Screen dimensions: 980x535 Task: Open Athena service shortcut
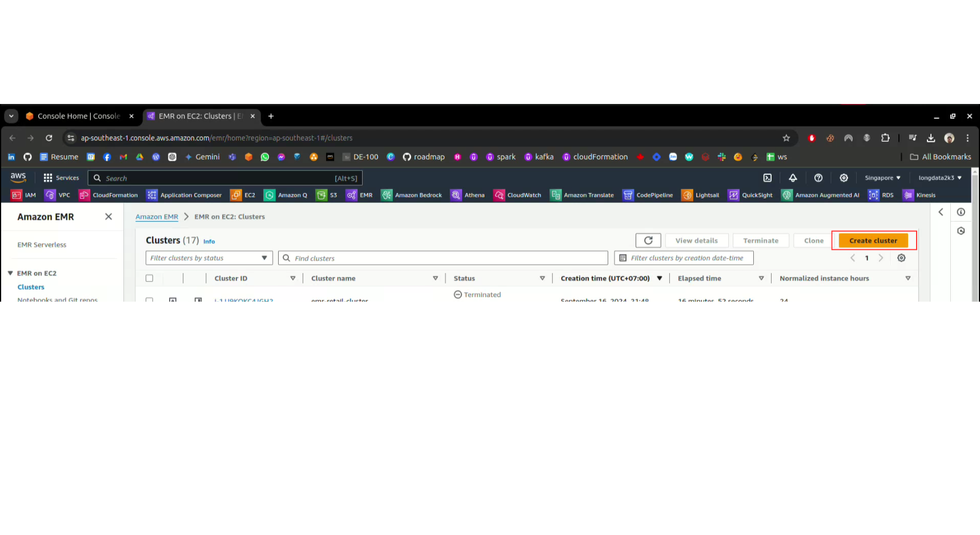pos(468,195)
